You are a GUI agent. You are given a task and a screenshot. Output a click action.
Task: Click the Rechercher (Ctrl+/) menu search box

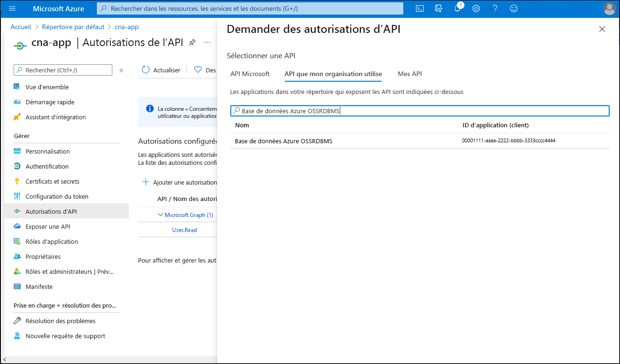pos(63,70)
